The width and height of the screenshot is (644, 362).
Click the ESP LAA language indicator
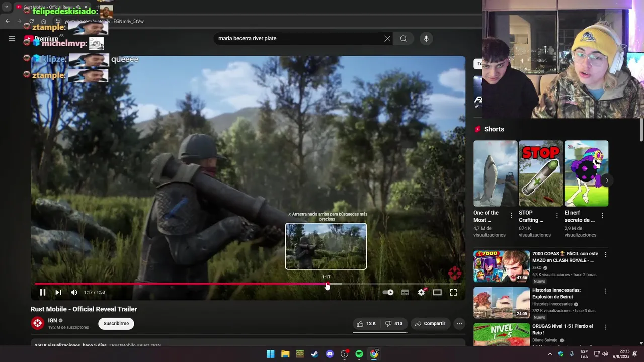[x=584, y=354]
